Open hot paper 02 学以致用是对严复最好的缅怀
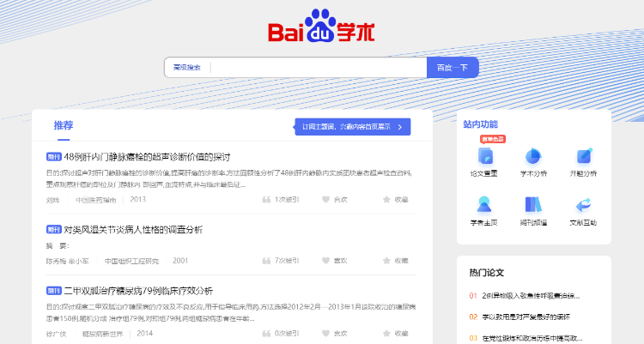This screenshot has width=644, height=344. (526, 317)
